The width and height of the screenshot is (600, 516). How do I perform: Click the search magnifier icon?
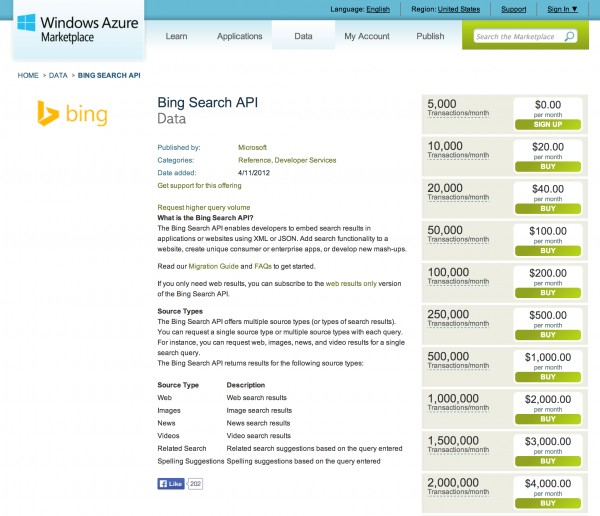(569, 36)
